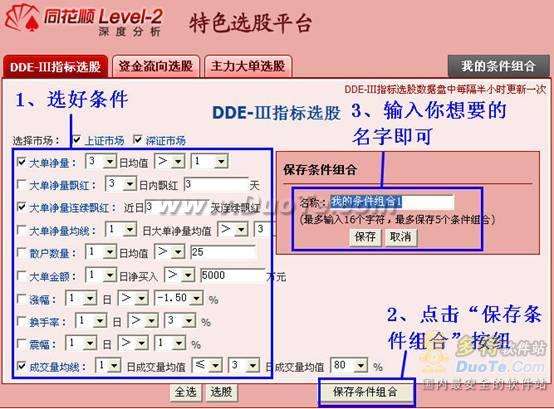554x409 pixels.
Task: Expand 散户数量 days dropdown
Action: (101, 252)
